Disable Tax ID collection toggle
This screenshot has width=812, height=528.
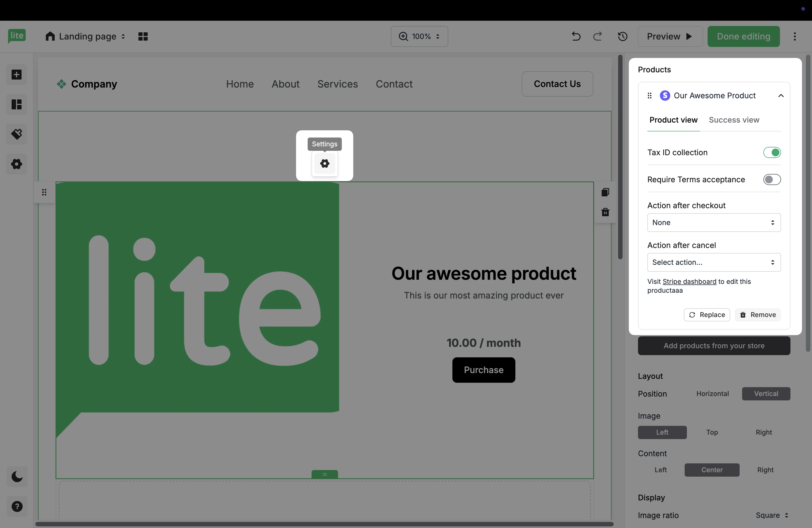[x=772, y=152]
